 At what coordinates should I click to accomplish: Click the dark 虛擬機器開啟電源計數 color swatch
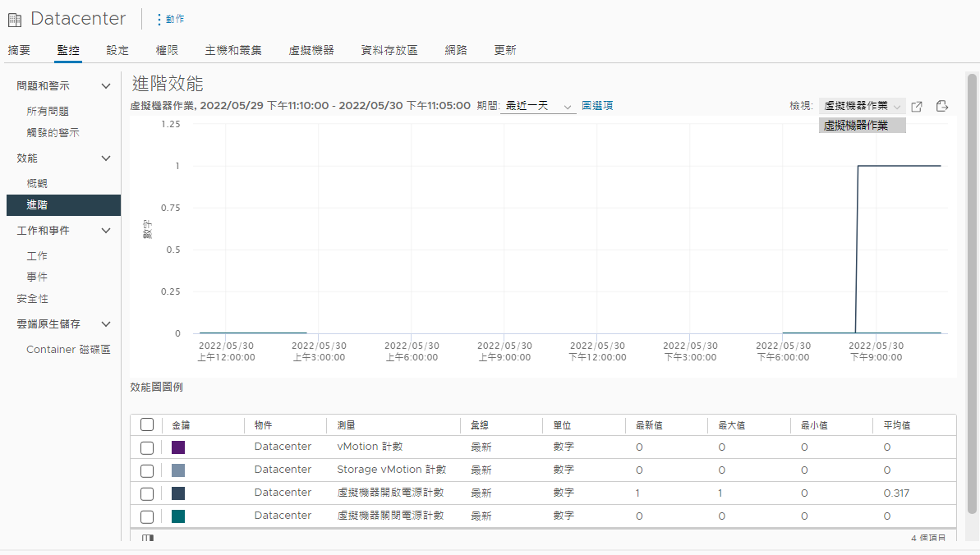click(178, 493)
